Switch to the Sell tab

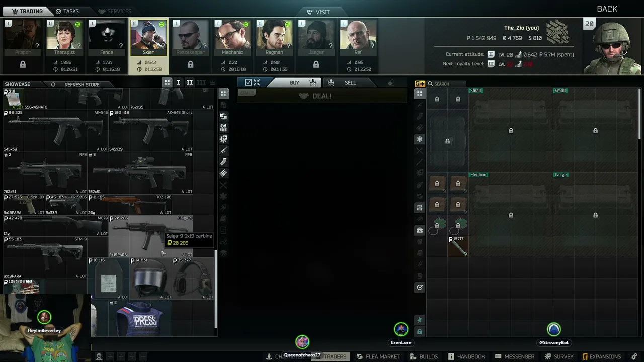pyautogui.click(x=350, y=83)
